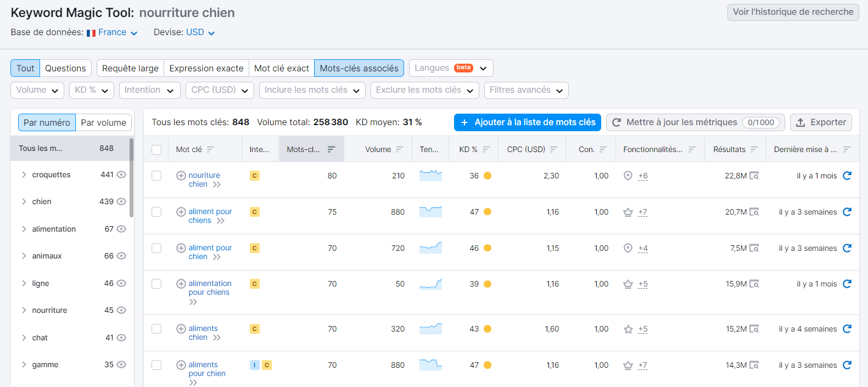Open SERP view for 7,5M results
The height and width of the screenshot is (387, 868).
(754, 248)
